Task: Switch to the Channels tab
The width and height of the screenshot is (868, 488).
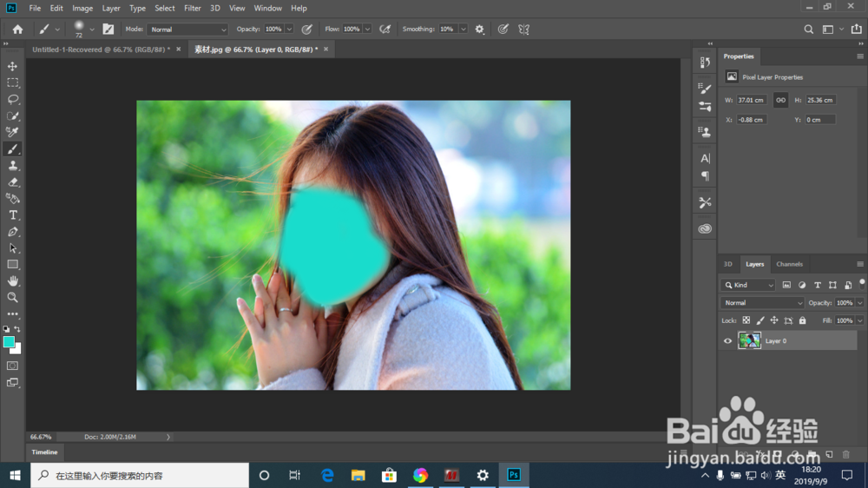Action: point(789,264)
